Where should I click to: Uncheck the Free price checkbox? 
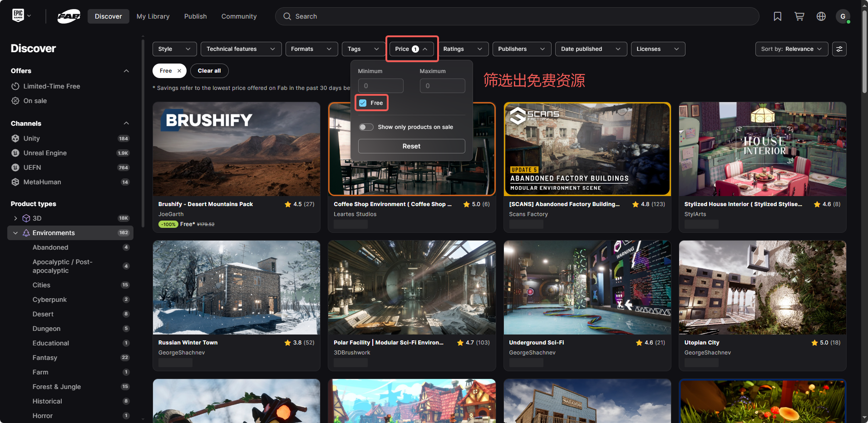coord(363,103)
